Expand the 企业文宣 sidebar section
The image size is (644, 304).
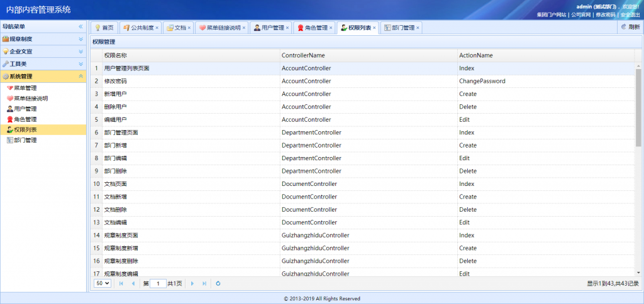(x=80, y=52)
